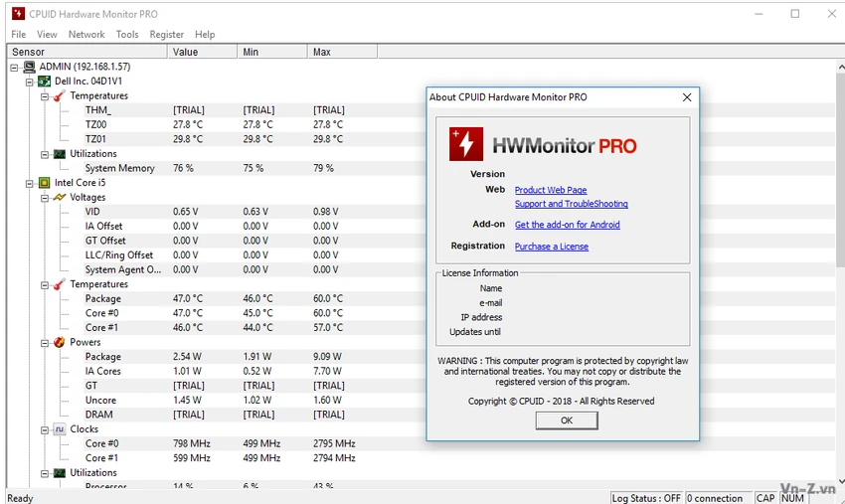Click the Sensor column header

pos(86,52)
